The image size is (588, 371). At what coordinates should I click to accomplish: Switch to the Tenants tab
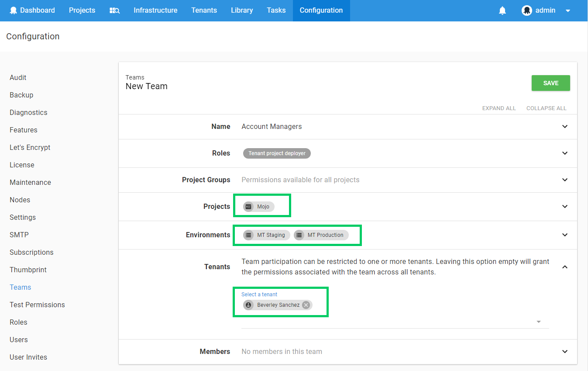pyautogui.click(x=204, y=10)
